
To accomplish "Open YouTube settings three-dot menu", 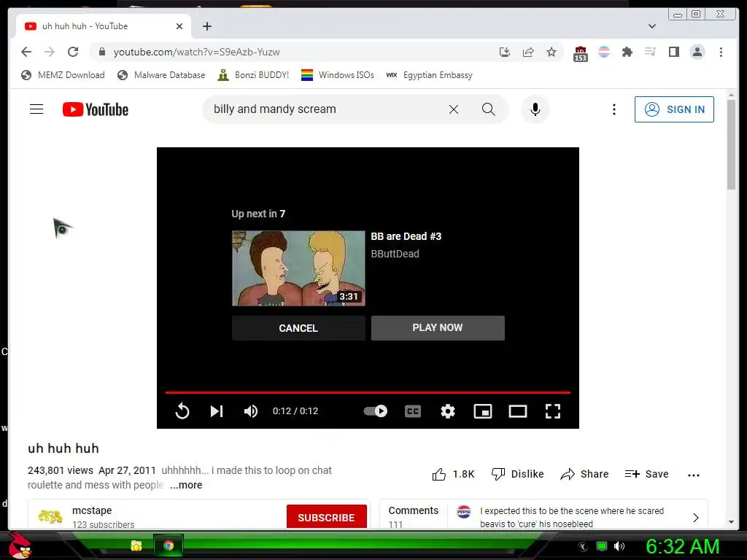I will pyautogui.click(x=614, y=109).
